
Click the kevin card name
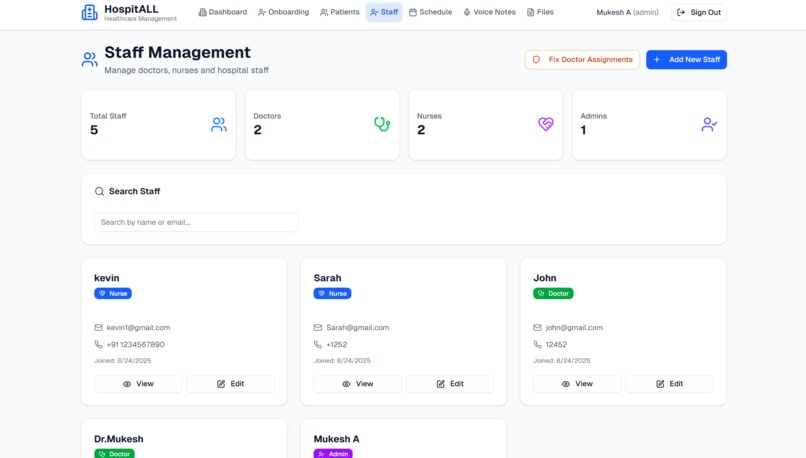[106, 278]
